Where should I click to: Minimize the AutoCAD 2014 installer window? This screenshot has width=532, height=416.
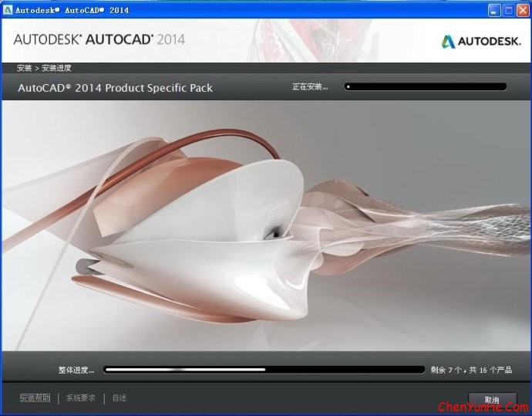494,10
